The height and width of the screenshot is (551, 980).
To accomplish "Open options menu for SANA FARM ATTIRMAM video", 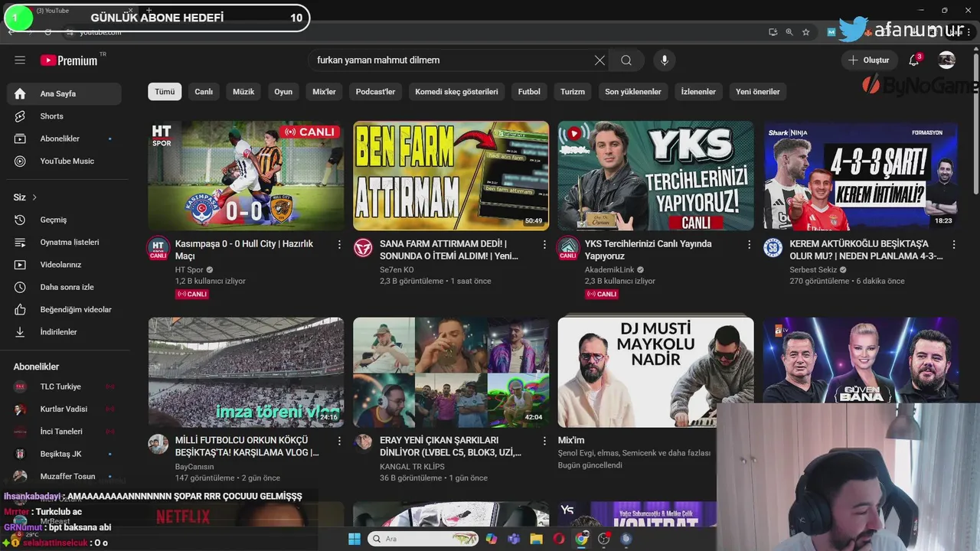I will coord(544,244).
